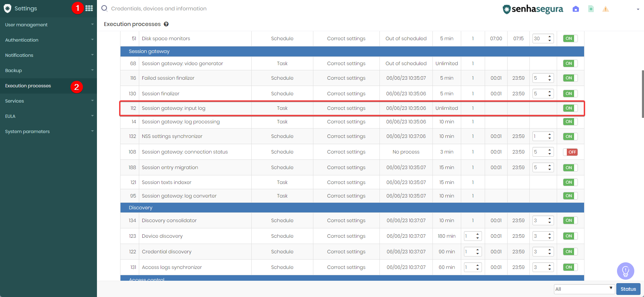Click 'Session texts indexer' row name
Image resolution: width=644 pixels, height=297 pixels.
point(167,182)
